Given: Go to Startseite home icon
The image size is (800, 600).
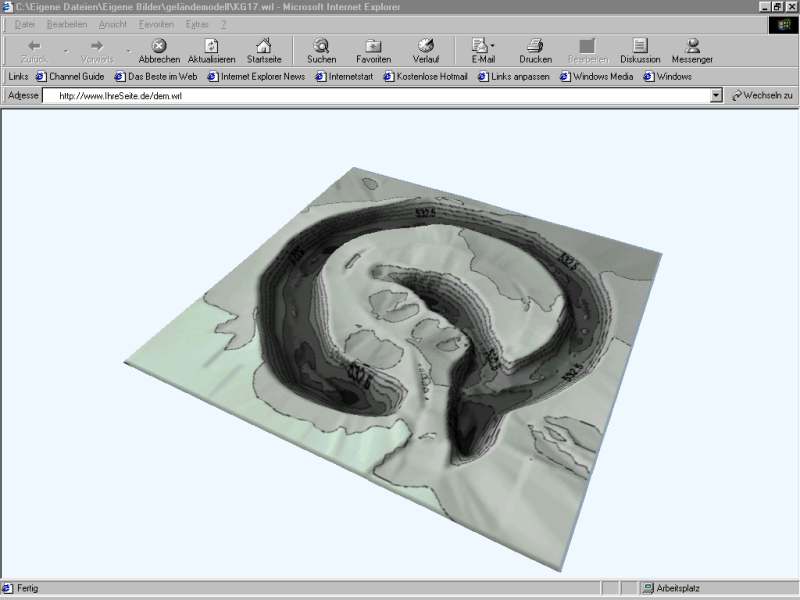Looking at the screenshot, I should tap(263, 46).
